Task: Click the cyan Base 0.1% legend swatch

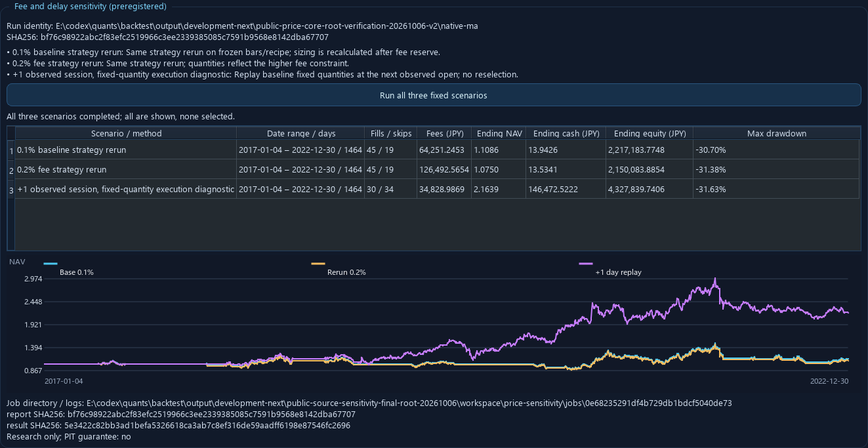Action: (x=51, y=264)
